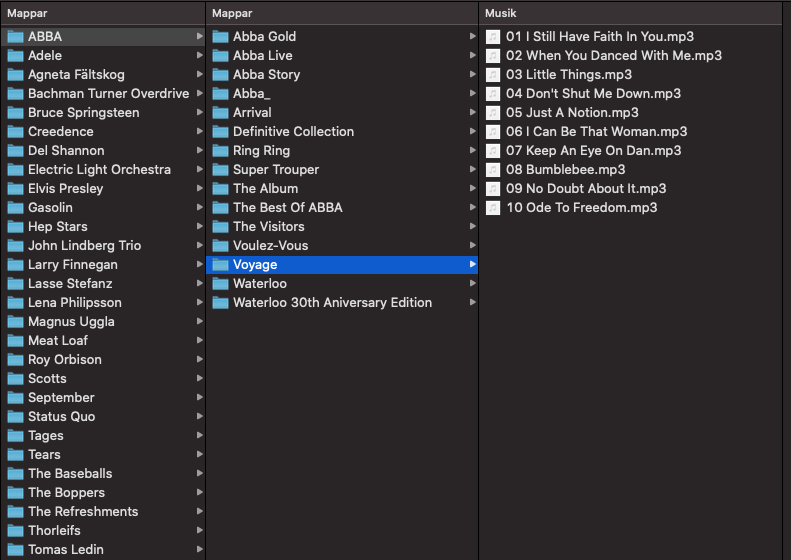Open the Tears folder
The image size is (791, 560).
coord(103,455)
